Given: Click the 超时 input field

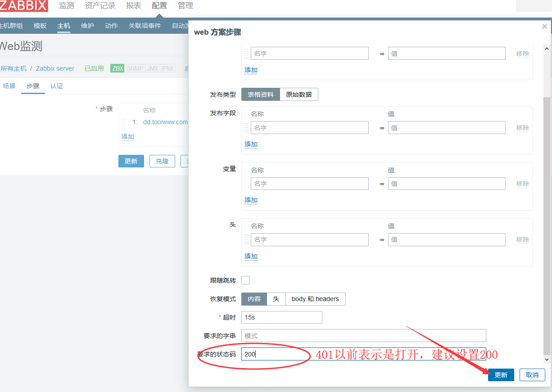Looking at the screenshot, I should 282,317.
